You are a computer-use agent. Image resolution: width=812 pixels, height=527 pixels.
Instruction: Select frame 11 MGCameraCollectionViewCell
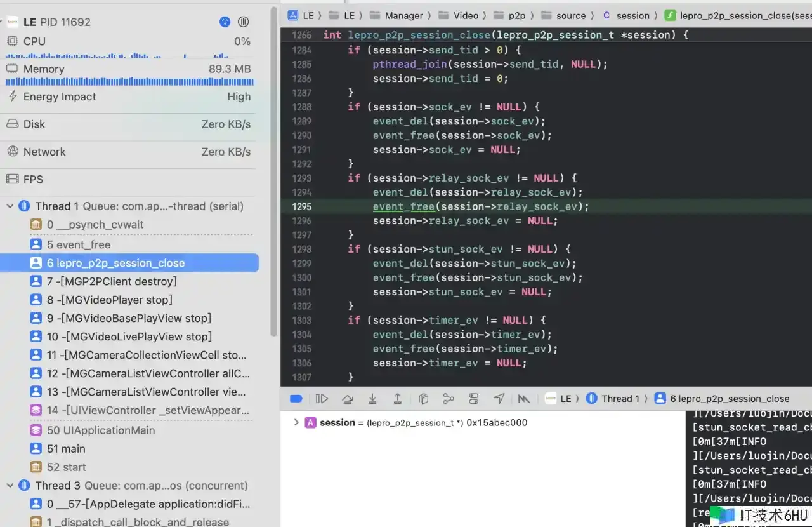pos(129,355)
